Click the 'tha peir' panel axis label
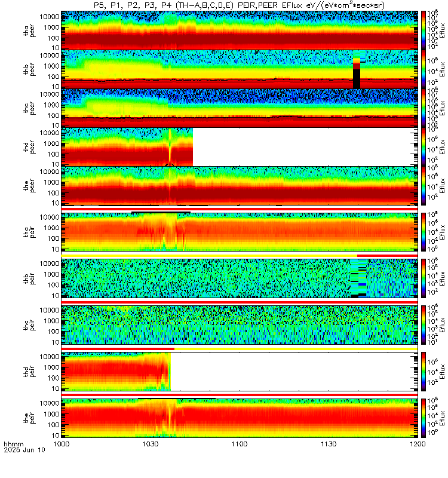The image size is (448, 478). (x=29, y=232)
